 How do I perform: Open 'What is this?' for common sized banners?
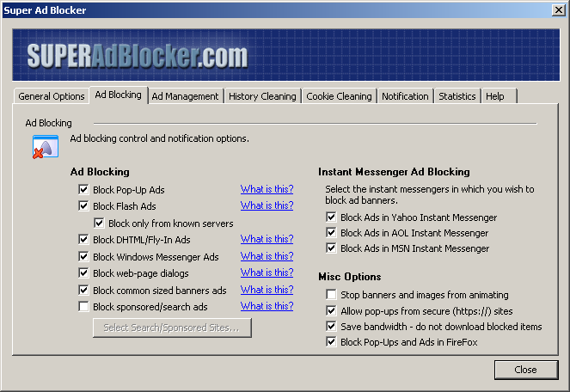[267, 290]
